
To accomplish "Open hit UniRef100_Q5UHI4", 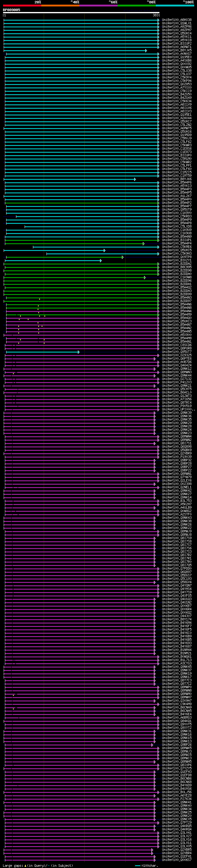I will coord(177,33).
